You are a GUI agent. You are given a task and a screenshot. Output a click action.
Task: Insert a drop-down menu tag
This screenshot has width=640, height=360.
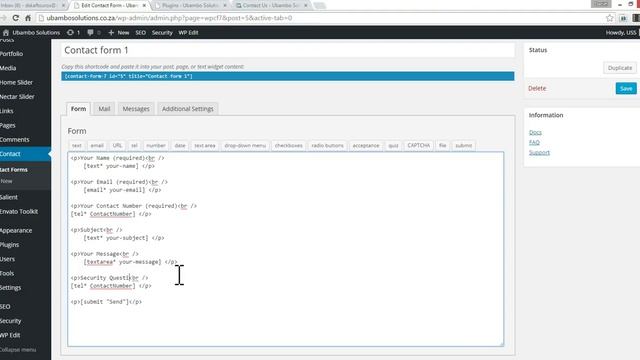coord(245,145)
